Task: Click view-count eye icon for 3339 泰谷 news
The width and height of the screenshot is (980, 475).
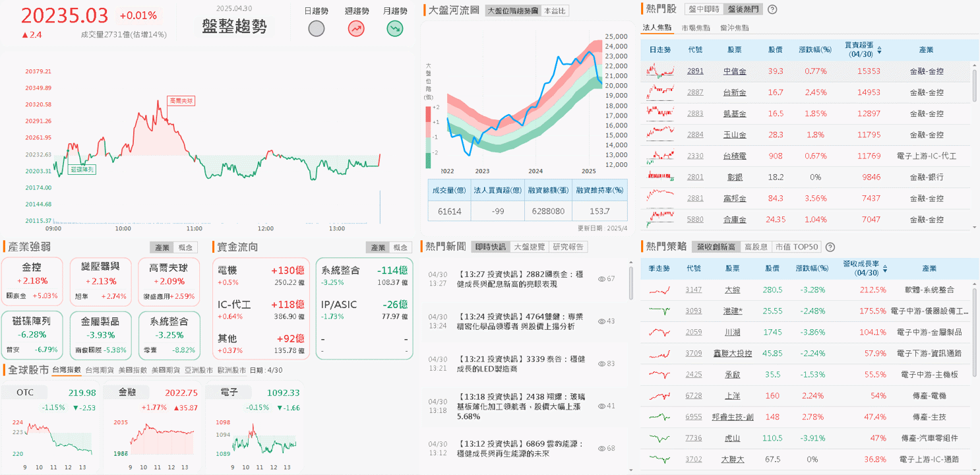Action: coord(601,364)
